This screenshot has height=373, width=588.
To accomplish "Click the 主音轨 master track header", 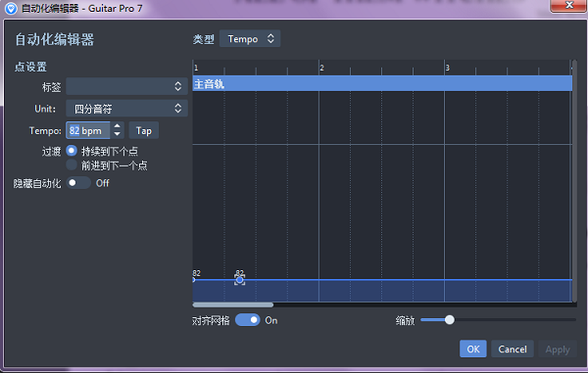I will 382,83.
